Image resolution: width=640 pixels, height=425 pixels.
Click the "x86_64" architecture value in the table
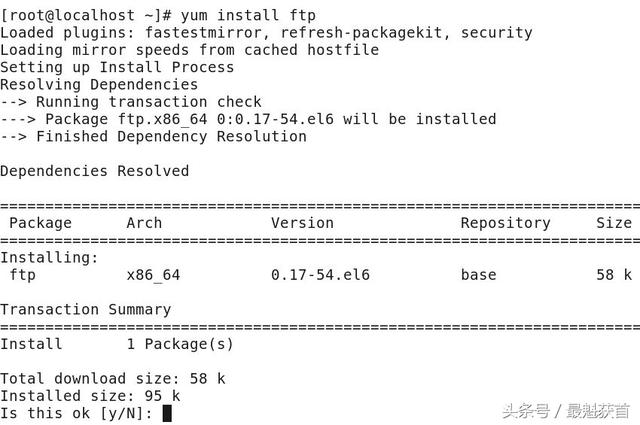pos(153,274)
